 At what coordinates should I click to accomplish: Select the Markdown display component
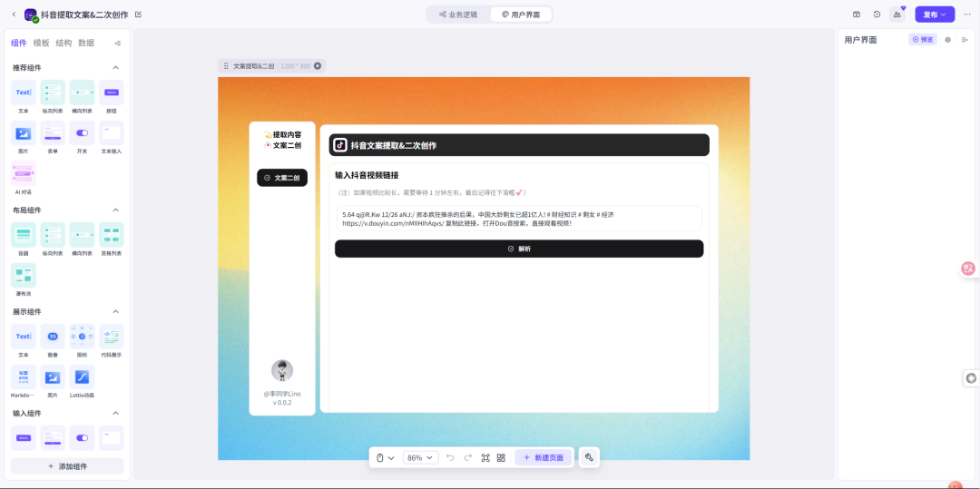(x=23, y=377)
